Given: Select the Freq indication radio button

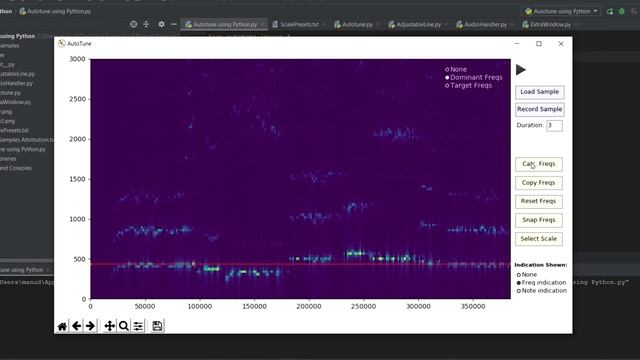Looking at the screenshot, I should tap(519, 282).
